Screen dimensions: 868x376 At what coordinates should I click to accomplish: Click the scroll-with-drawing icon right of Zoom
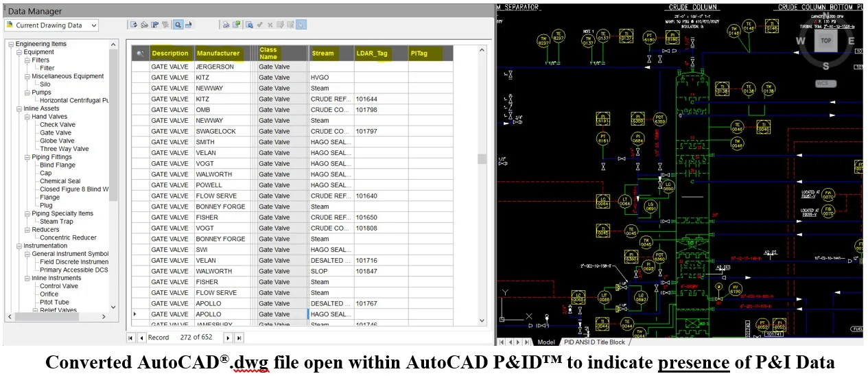point(188,25)
